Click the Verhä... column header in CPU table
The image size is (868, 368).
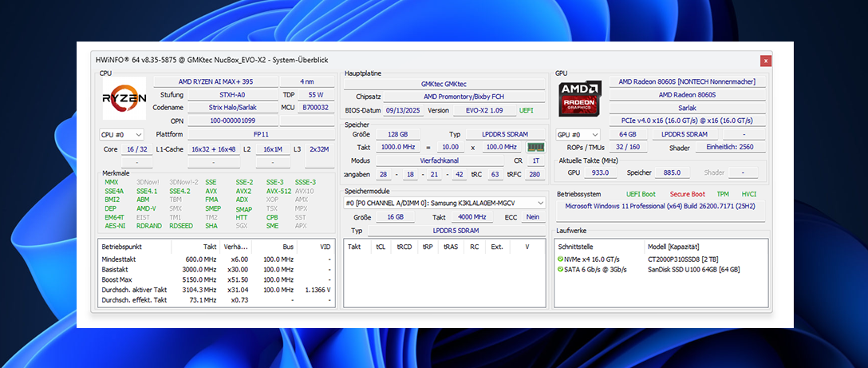(x=236, y=247)
